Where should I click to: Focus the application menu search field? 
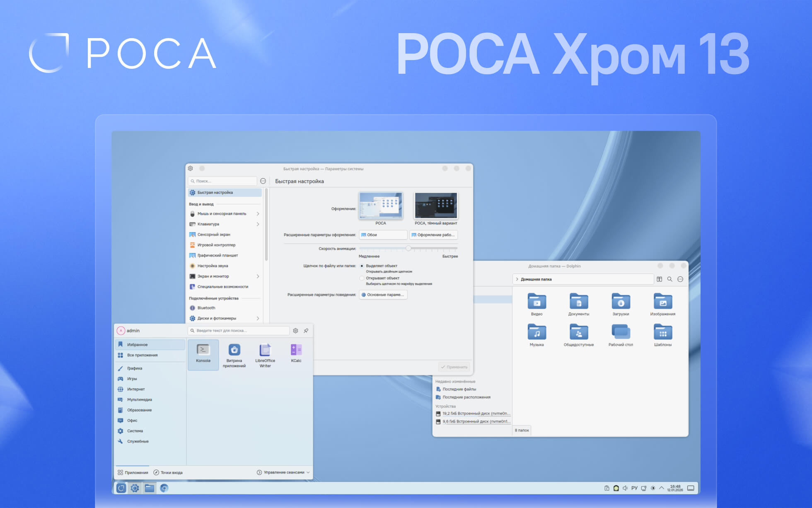239,331
